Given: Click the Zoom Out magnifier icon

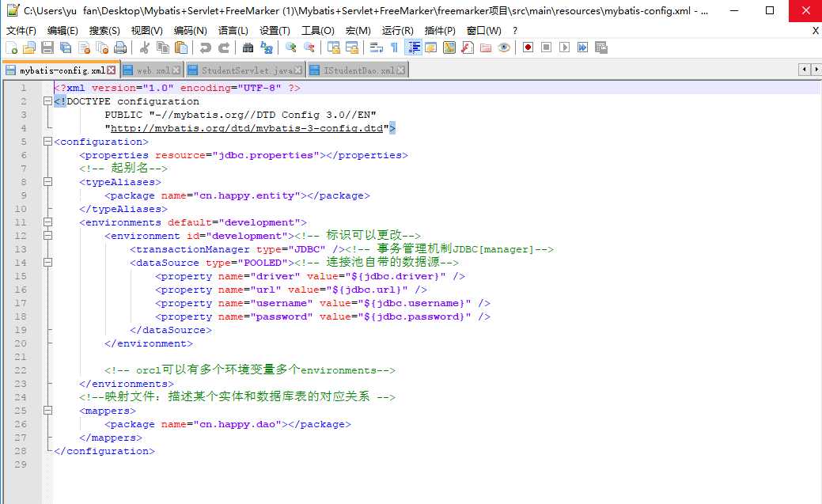Looking at the screenshot, I should 309,47.
